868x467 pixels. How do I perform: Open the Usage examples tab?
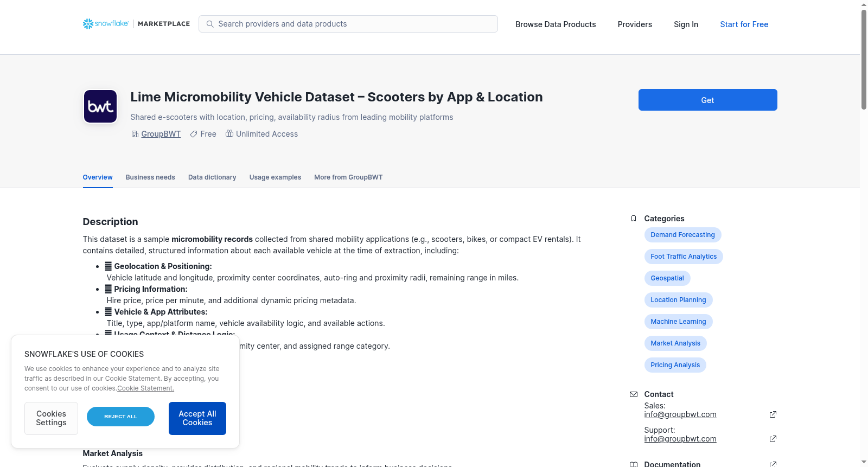click(x=275, y=177)
